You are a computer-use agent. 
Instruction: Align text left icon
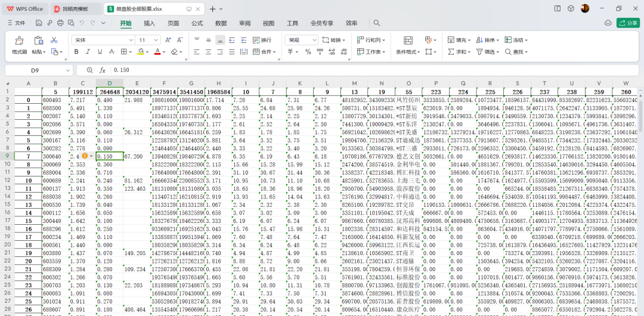click(197, 52)
